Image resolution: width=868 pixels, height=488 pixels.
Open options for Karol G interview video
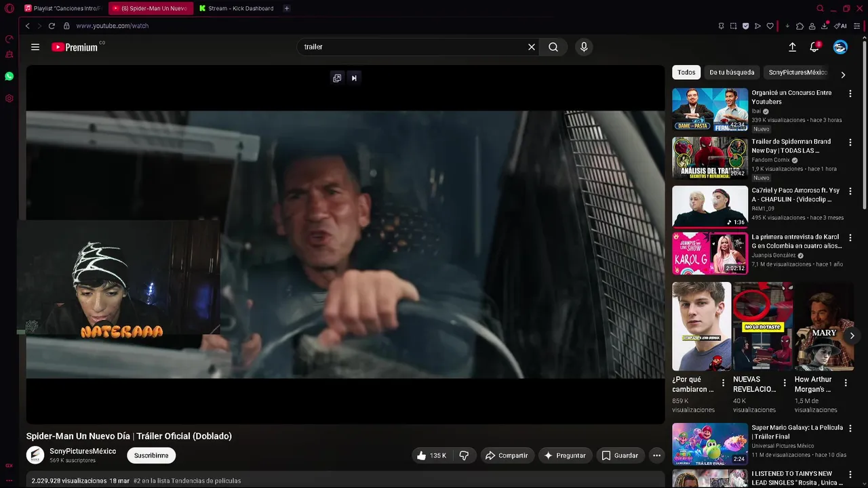point(850,238)
